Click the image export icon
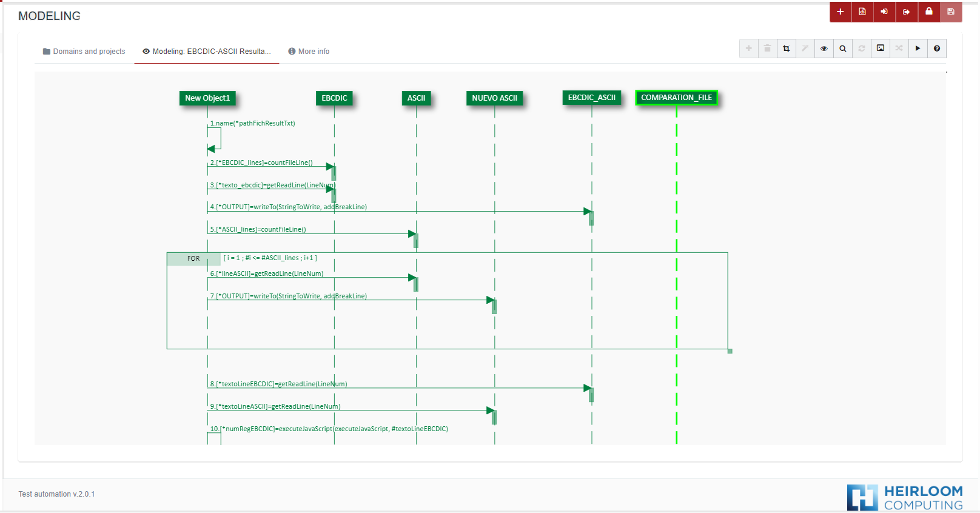Image resolution: width=980 pixels, height=513 pixels. (x=880, y=49)
